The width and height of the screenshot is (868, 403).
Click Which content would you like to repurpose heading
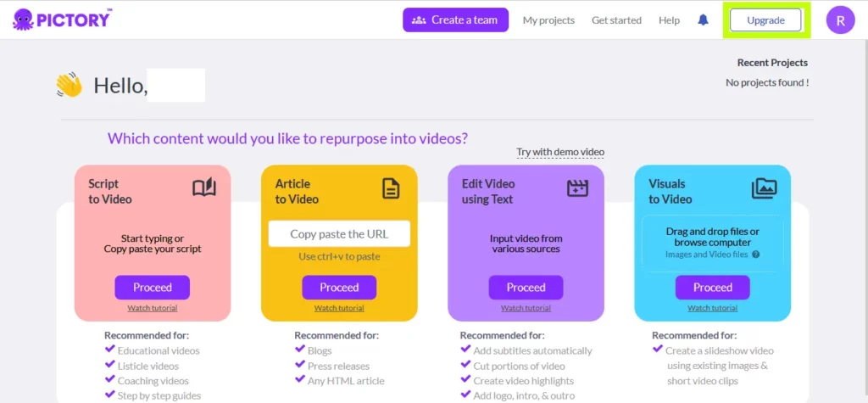287,138
